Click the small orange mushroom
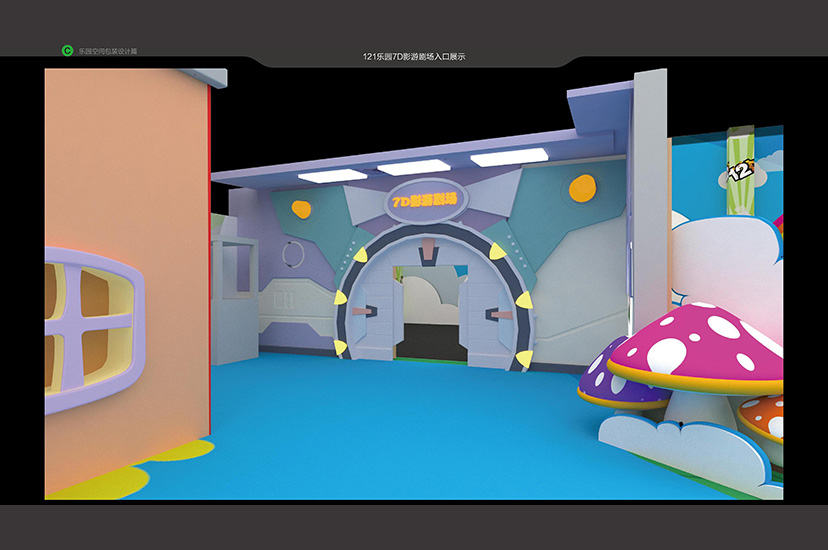Image resolution: width=828 pixels, height=550 pixels. 764,413
